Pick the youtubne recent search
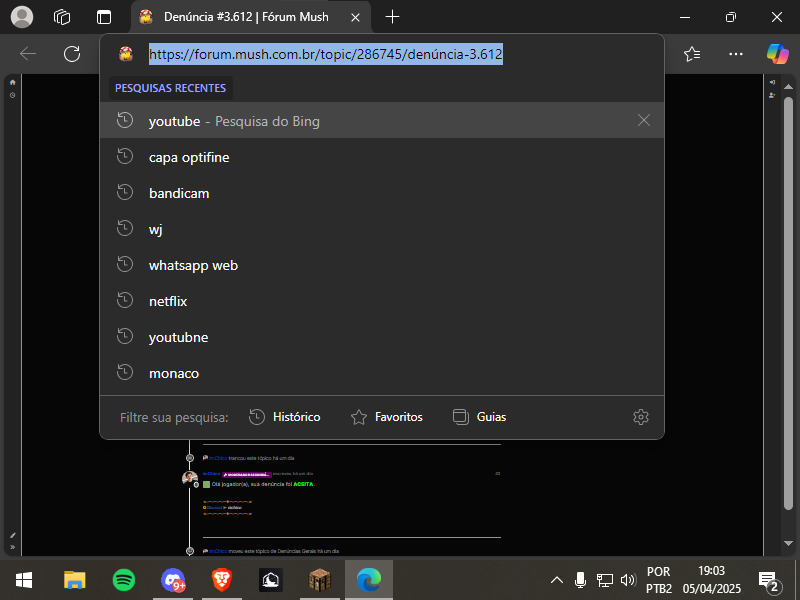Image resolution: width=800 pixels, height=600 pixels. (382, 337)
